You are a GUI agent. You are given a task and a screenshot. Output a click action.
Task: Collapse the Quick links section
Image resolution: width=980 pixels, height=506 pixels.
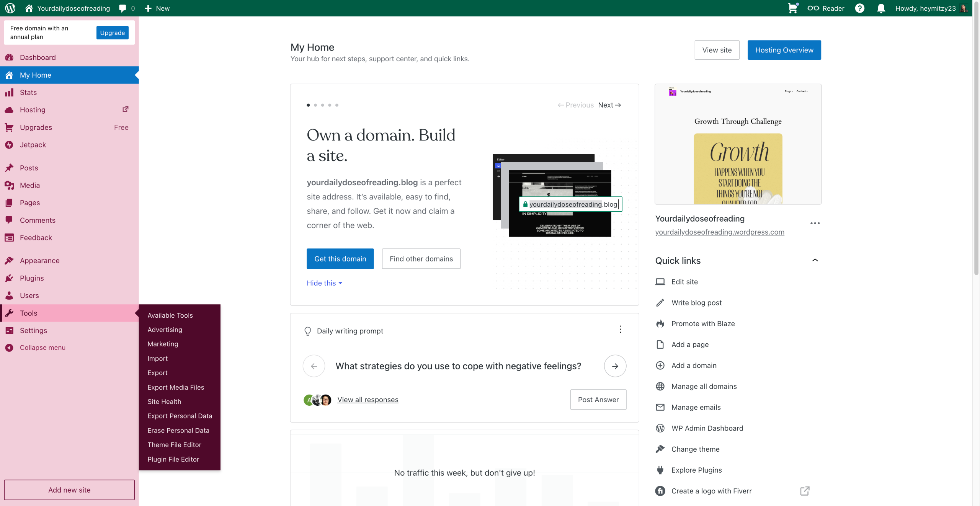(x=815, y=260)
